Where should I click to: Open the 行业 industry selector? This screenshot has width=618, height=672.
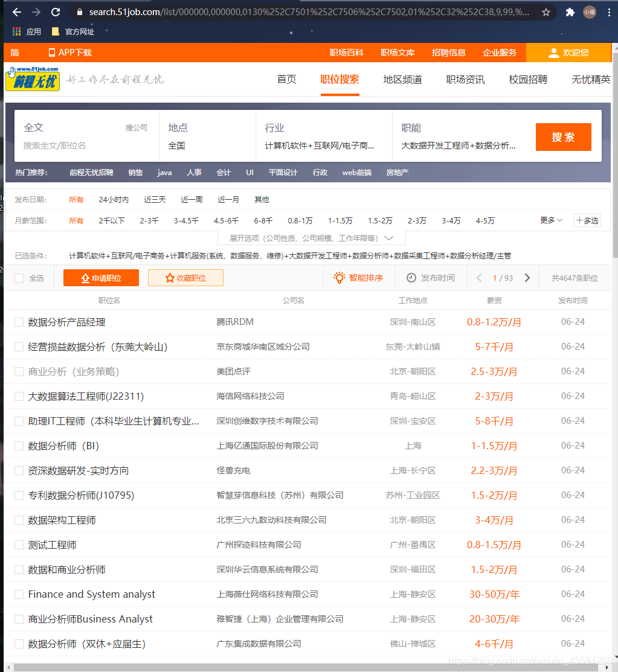pyautogui.click(x=324, y=136)
